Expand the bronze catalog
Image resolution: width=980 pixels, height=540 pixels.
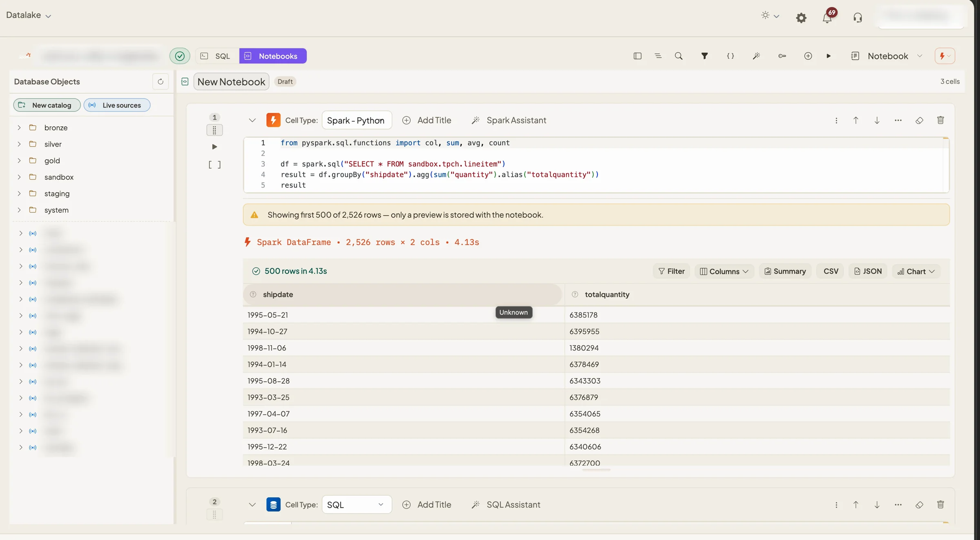[19, 127]
